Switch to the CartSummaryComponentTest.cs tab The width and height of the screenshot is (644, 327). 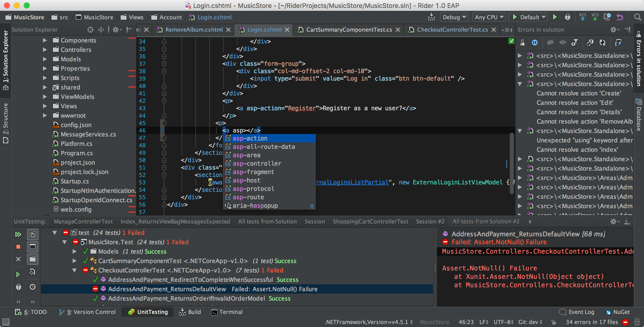click(349, 30)
